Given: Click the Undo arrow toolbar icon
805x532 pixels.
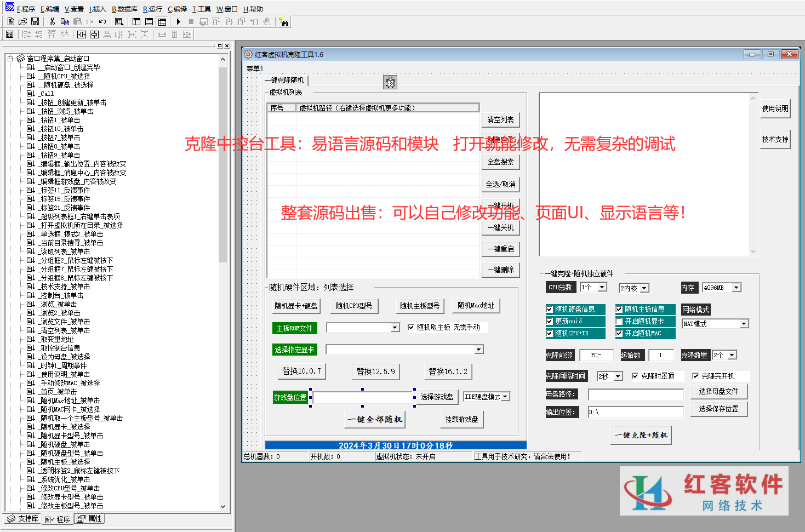Looking at the screenshot, I should [x=102, y=22].
